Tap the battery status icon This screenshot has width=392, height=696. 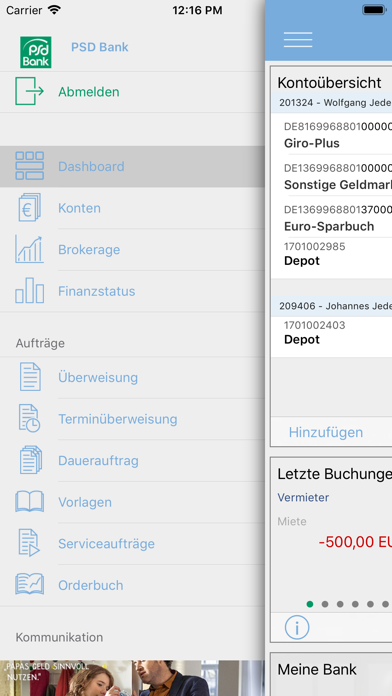[374, 10]
